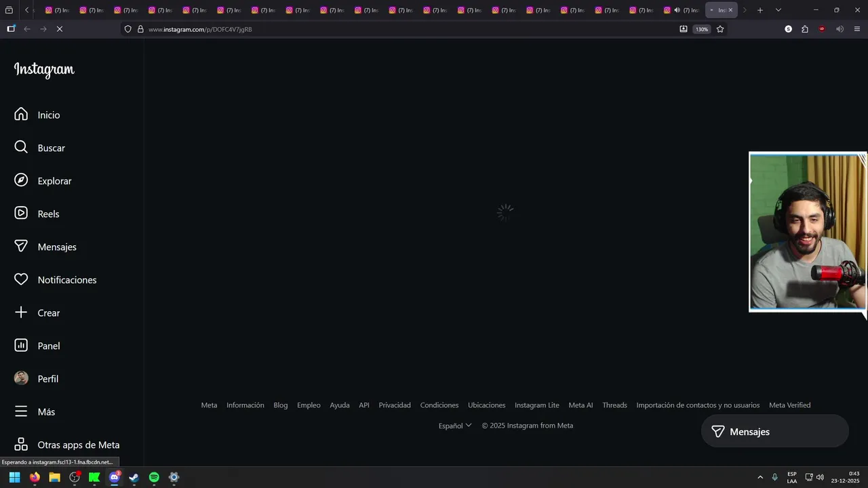Reset the 130% zoom level
Viewport: 868px width, 488px height.
(x=702, y=29)
